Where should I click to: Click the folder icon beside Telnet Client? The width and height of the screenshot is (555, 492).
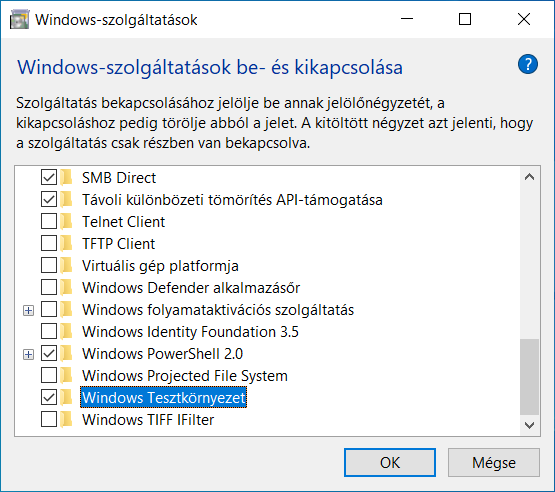pos(66,222)
